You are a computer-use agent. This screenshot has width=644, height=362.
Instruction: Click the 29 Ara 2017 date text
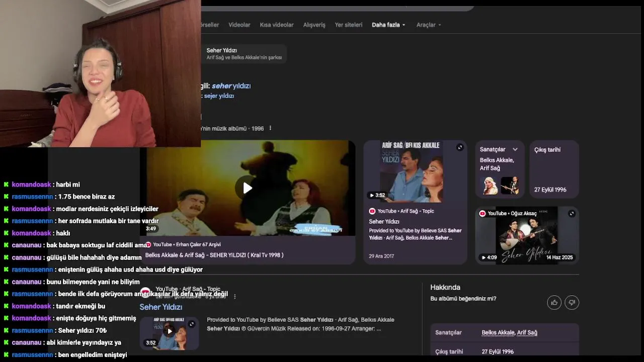pyautogui.click(x=381, y=256)
